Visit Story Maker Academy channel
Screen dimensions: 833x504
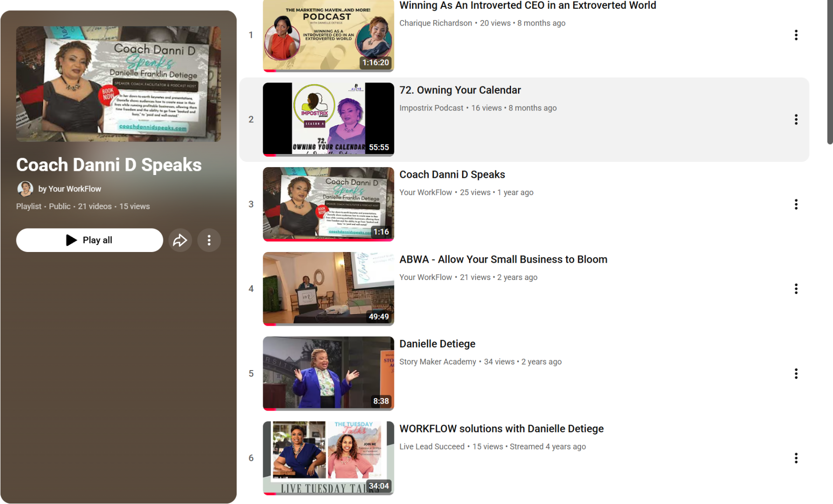pyautogui.click(x=438, y=362)
